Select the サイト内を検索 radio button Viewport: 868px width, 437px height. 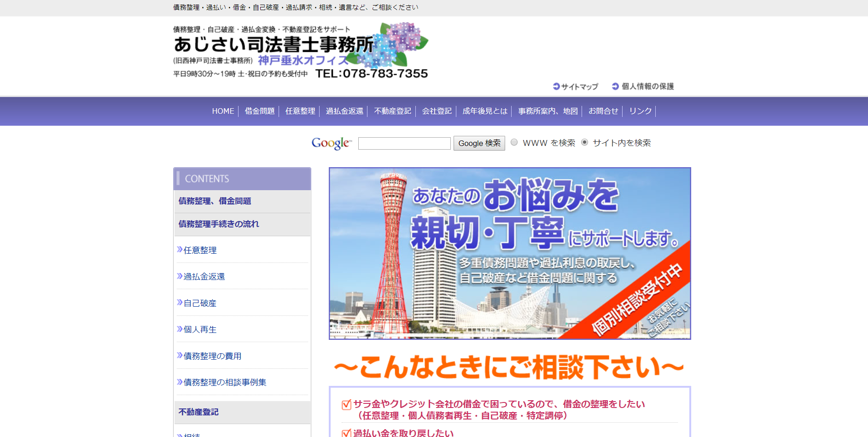tap(584, 142)
